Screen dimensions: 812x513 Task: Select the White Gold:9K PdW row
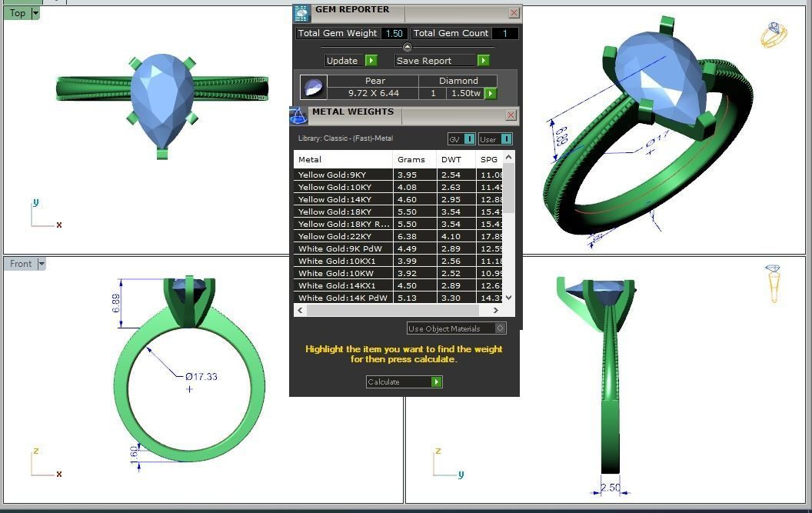(398, 248)
